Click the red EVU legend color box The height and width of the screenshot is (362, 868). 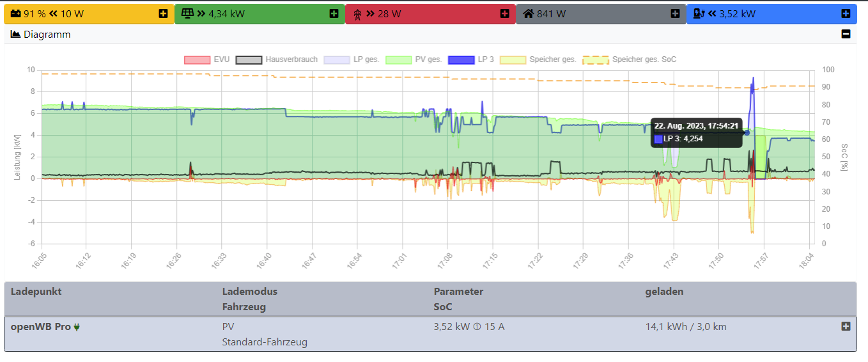197,59
